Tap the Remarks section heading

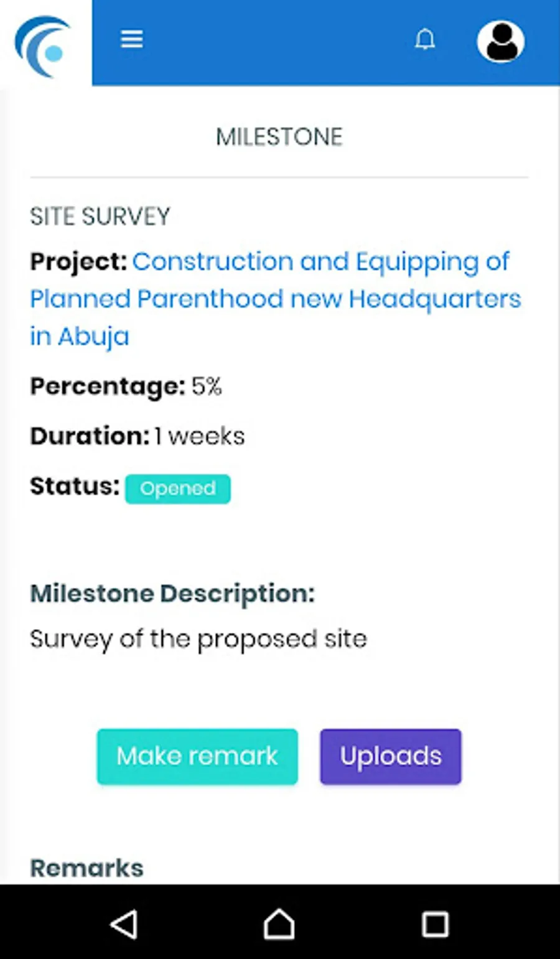(87, 868)
